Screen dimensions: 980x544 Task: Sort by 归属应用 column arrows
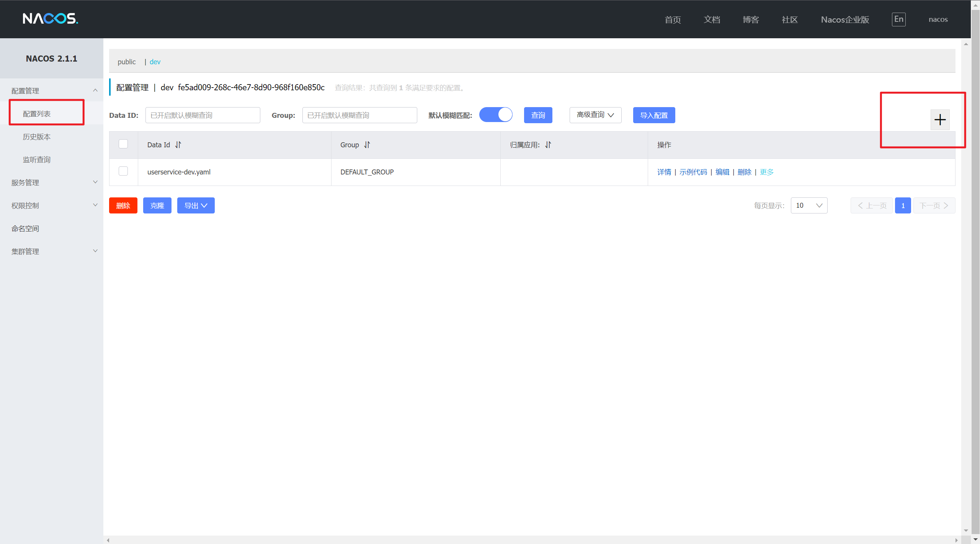548,145
